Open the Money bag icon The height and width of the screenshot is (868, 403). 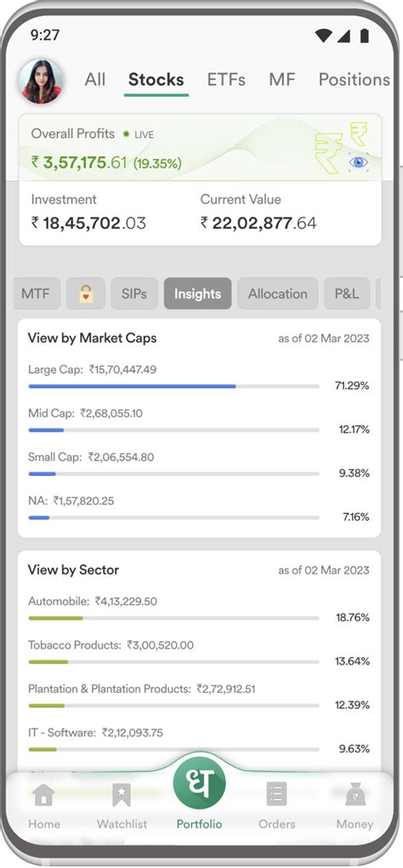pos(355,796)
